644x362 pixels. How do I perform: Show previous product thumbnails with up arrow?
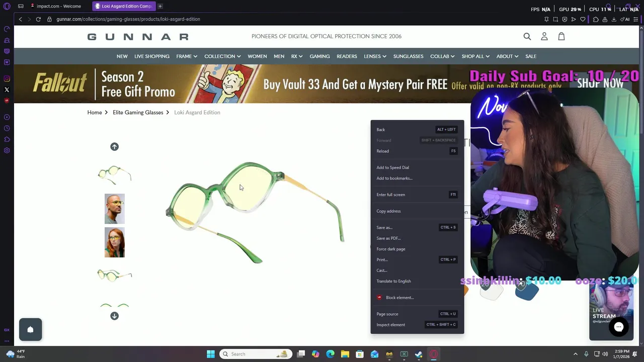coord(114,147)
